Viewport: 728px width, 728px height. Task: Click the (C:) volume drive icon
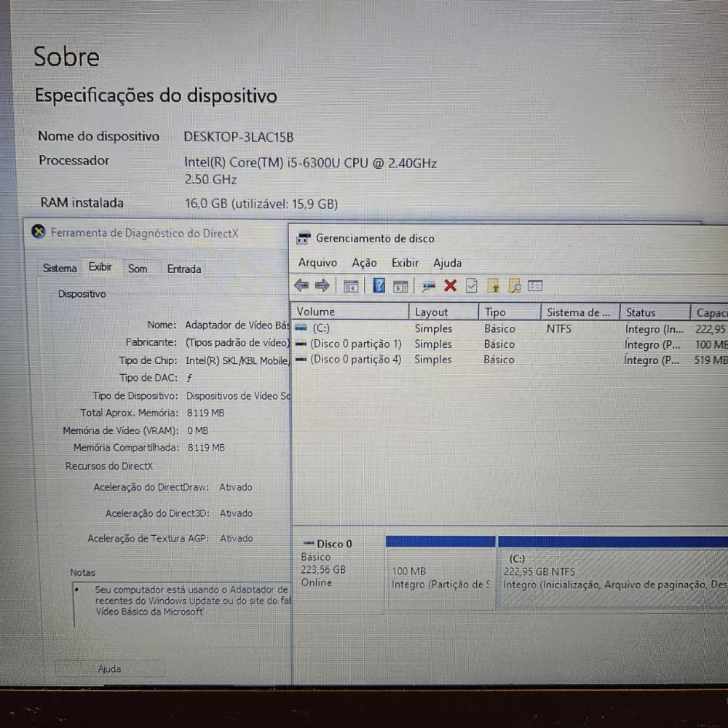tap(301, 328)
